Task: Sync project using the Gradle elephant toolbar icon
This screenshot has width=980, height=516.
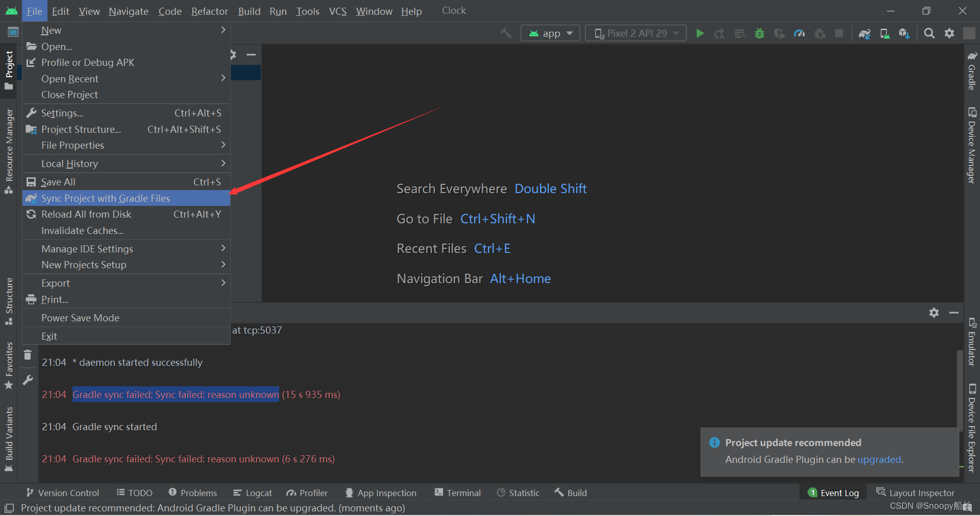Action: pos(865,33)
